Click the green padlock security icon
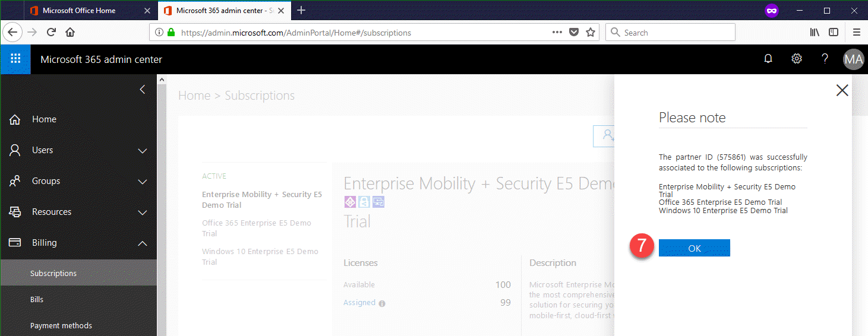Image resolution: width=868 pixels, height=336 pixels. (x=171, y=33)
